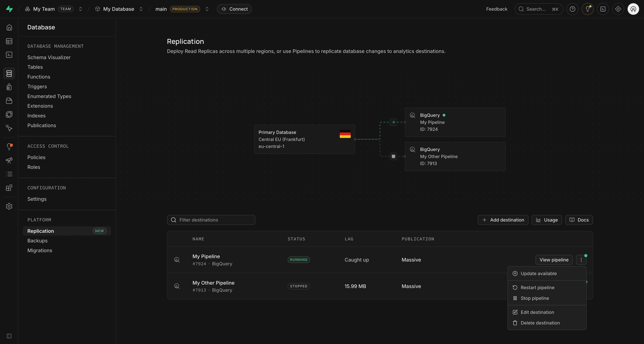
Task: Open the Home icon in the left rail
Action: [x=9, y=27]
